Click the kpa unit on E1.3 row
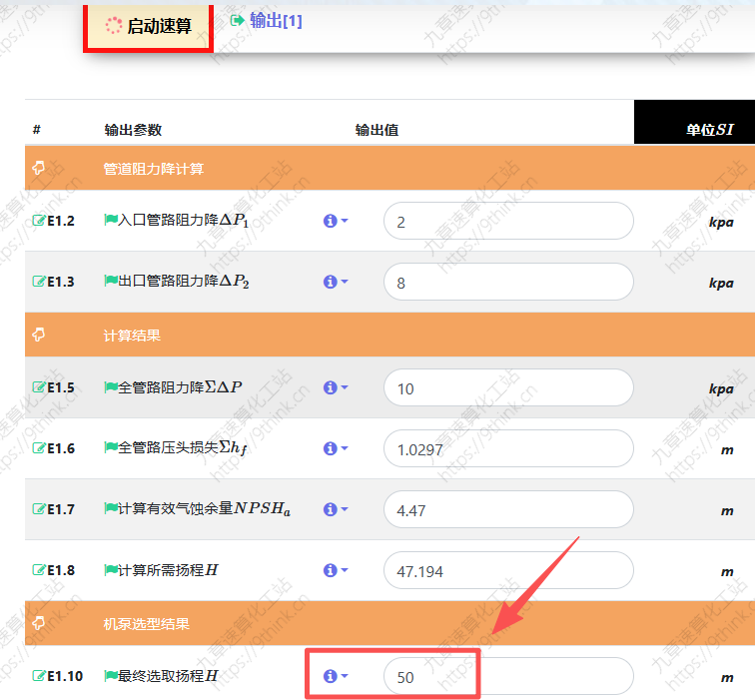 (721, 283)
